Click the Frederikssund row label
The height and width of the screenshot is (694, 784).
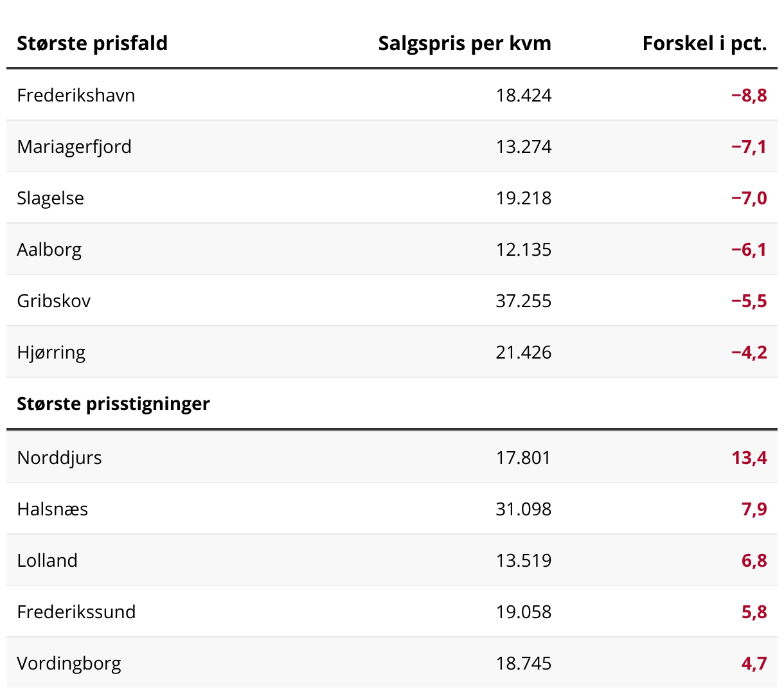pyautogui.click(x=76, y=612)
